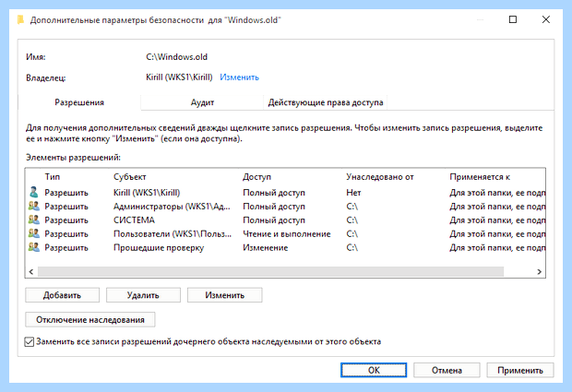Click the group icon beside Прошедшие проверку entry
Viewport: 572px width, 392px height.
coord(33,247)
